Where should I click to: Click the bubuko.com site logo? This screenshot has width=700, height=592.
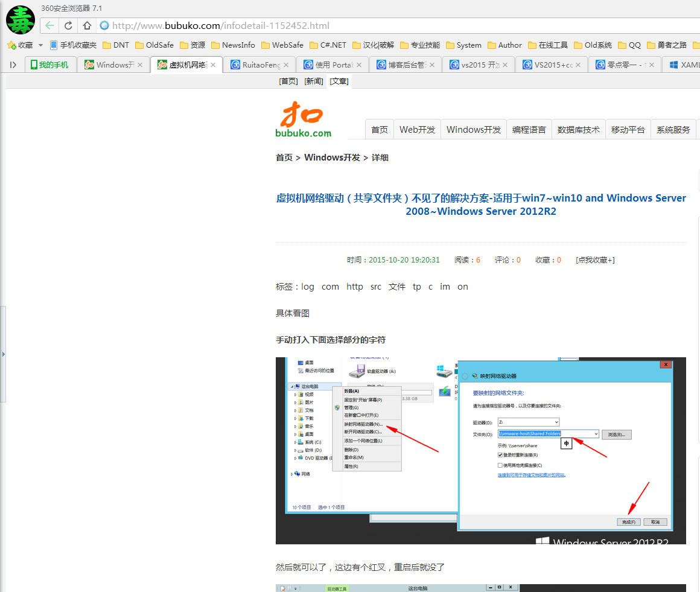303,119
